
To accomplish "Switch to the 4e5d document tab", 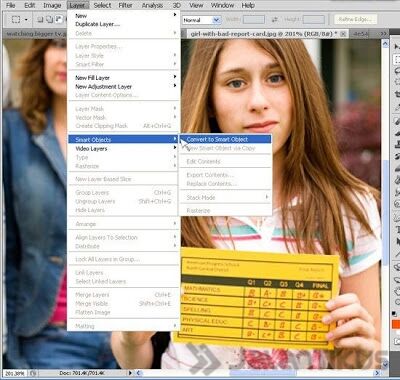I will [361, 34].
